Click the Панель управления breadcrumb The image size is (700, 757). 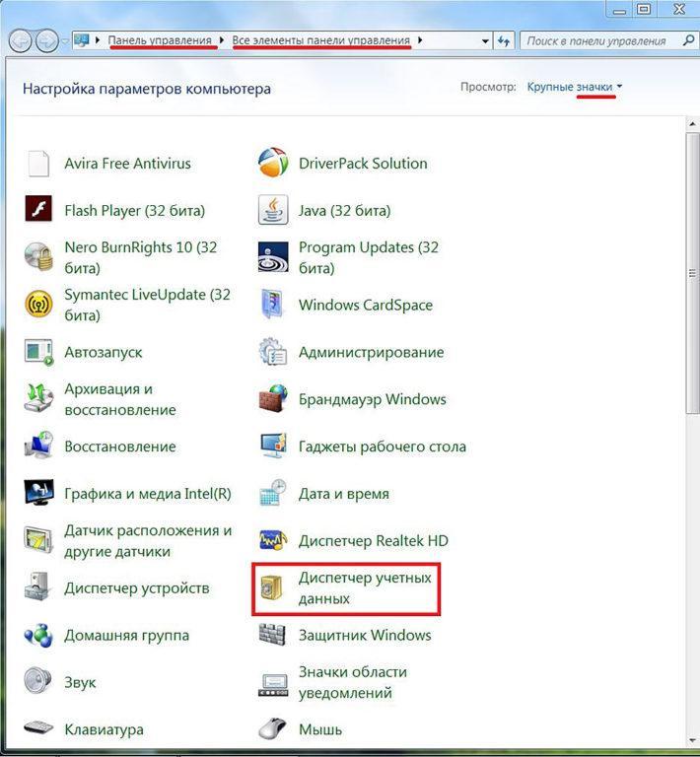point(160,40)
